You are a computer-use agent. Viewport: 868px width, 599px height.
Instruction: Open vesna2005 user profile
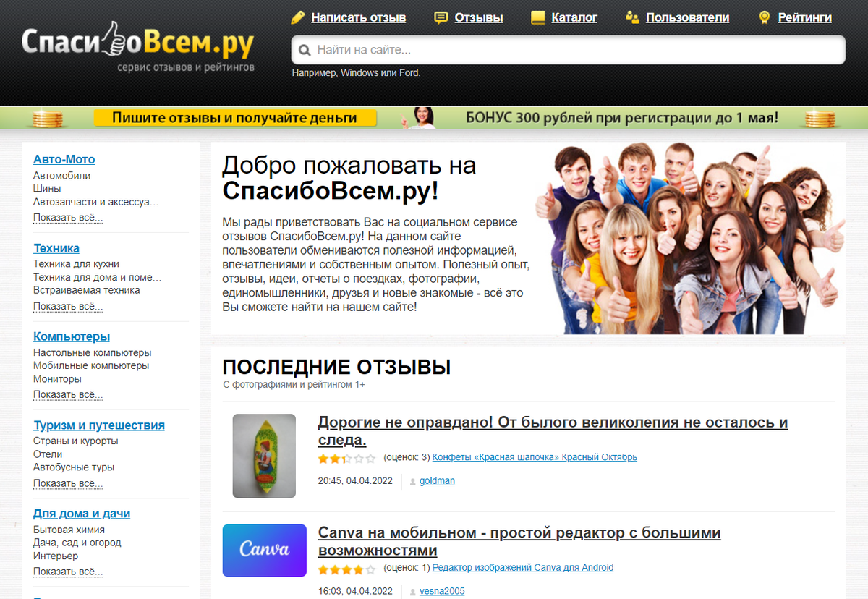point(442,592)
